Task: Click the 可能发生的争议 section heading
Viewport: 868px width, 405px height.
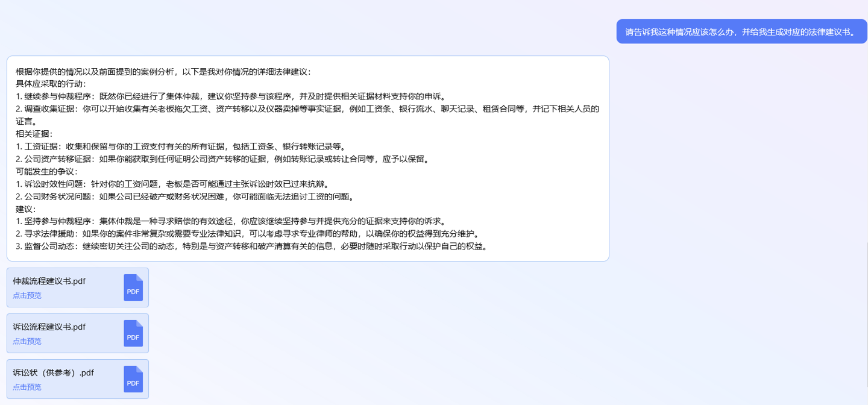Action: [46, 171]
